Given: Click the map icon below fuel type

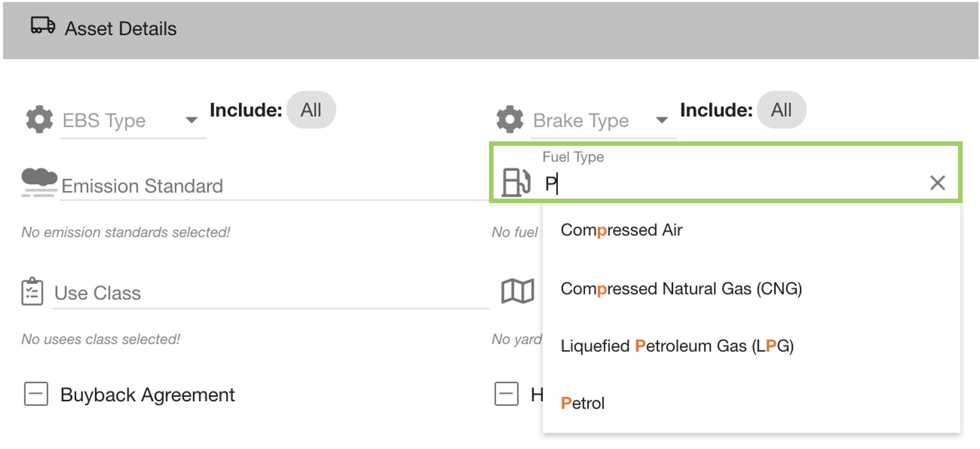Looking at the screenshot, I should click(517, 291).
